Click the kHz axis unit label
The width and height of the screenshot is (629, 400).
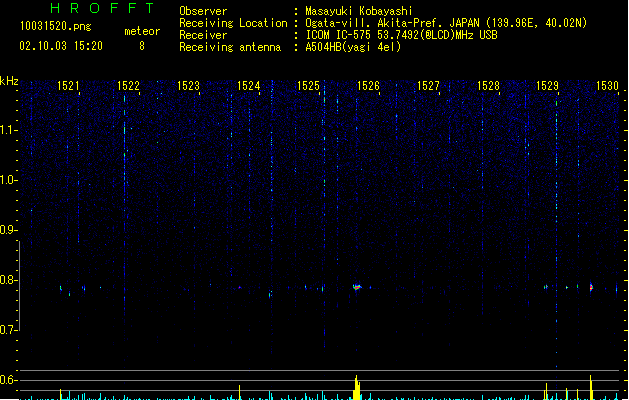pos(9,81)
